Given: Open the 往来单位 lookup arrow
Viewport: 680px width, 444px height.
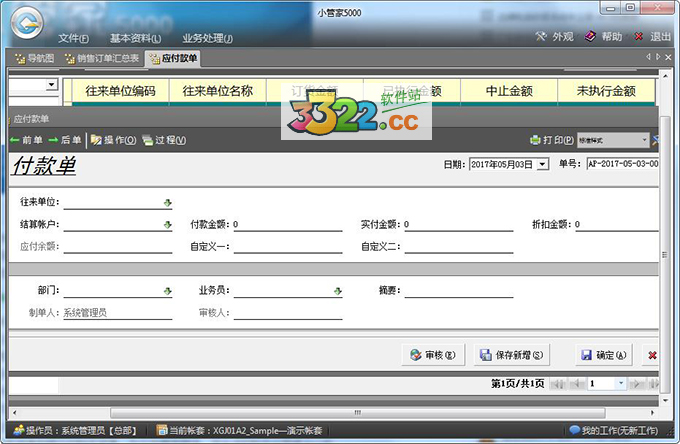Looking at the screenshot, I should click(x=167, y=202).
